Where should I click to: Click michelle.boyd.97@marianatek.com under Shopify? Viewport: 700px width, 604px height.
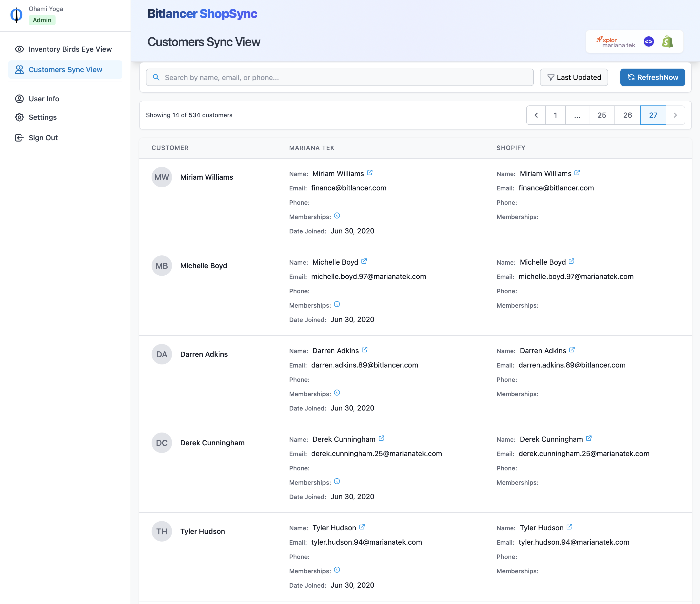[x=576, y=276]
